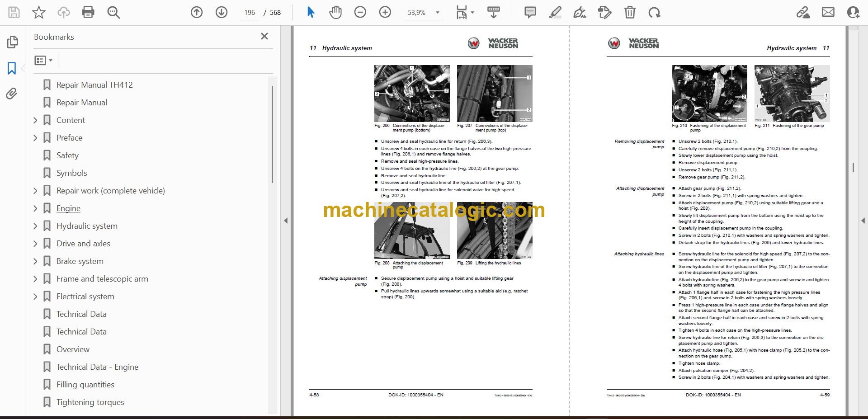Add a star bookmark to favorites

39,12
